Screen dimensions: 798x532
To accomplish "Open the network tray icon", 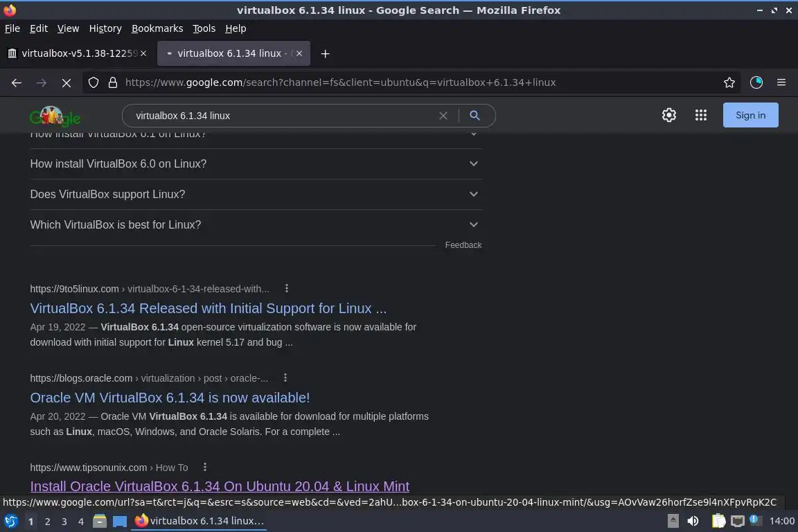I will [738, 522].
